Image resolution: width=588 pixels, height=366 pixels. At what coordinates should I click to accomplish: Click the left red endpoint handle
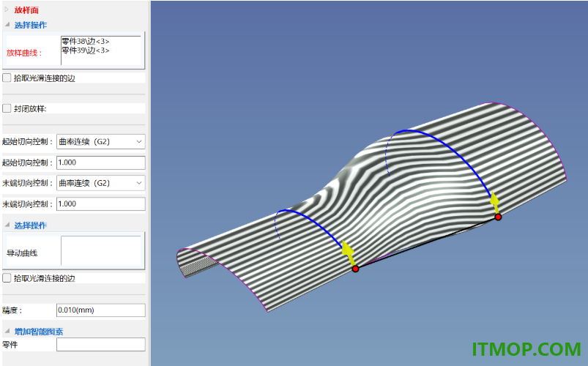tap(355, 269)
